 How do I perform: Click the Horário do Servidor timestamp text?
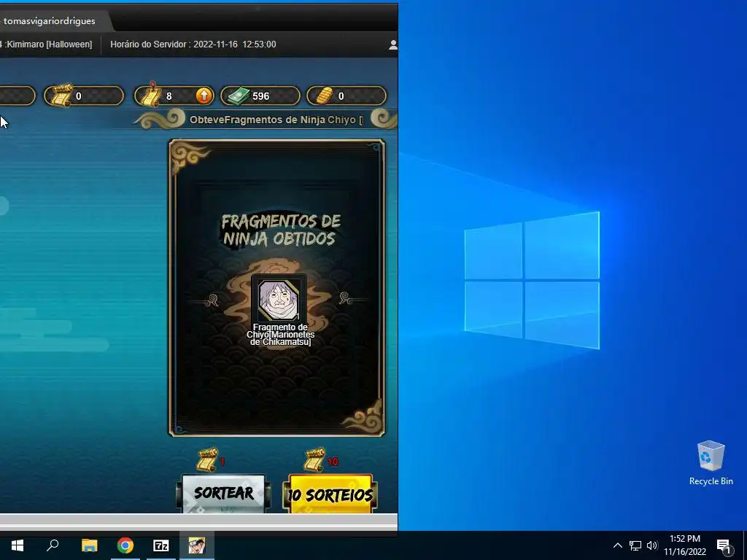[x=193, y=44]
